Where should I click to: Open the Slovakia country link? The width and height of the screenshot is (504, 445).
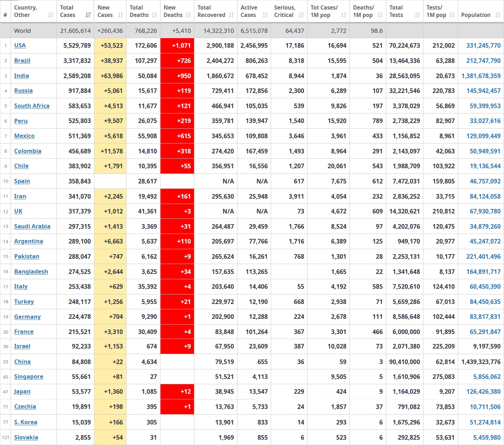point(26,438)
